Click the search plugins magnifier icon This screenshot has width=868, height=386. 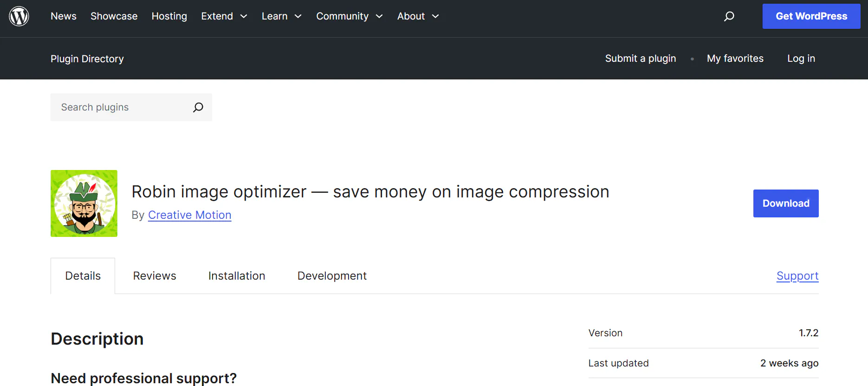click(198, 107)
